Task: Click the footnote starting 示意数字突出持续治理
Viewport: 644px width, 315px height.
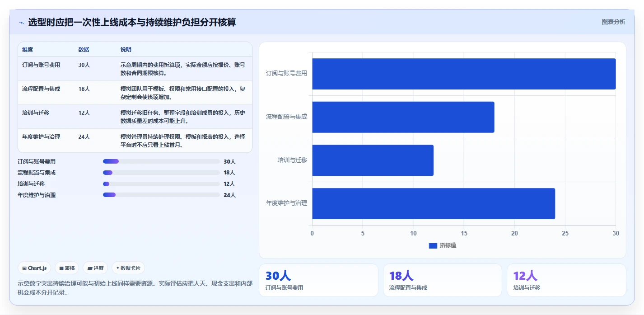Action: (x=135, y=288)
